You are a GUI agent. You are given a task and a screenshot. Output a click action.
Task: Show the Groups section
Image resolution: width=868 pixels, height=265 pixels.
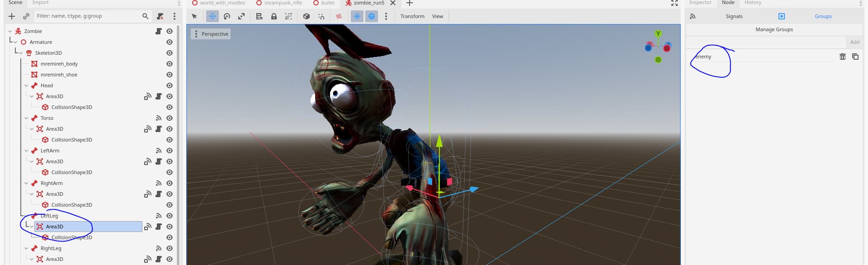[x=823, y=16]
